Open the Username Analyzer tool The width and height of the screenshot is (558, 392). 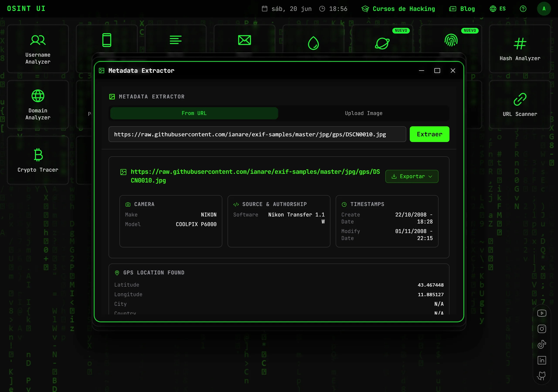coord(38,49)
